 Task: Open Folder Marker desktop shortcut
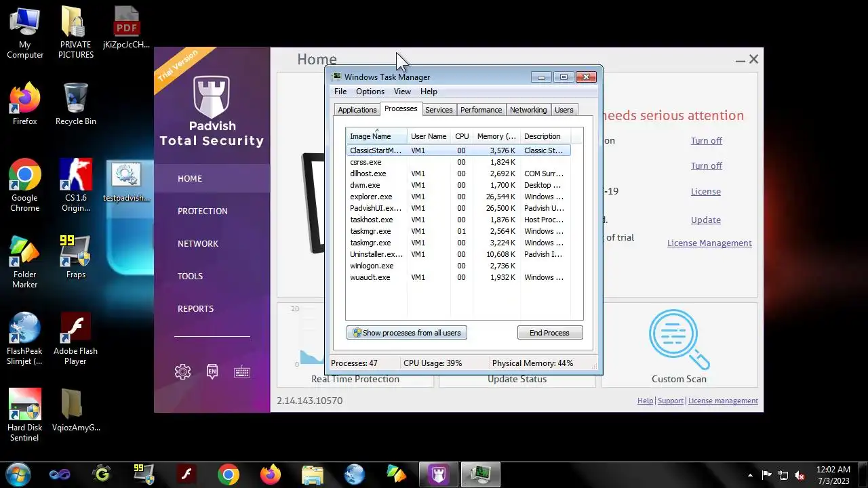tap(25, 262)
